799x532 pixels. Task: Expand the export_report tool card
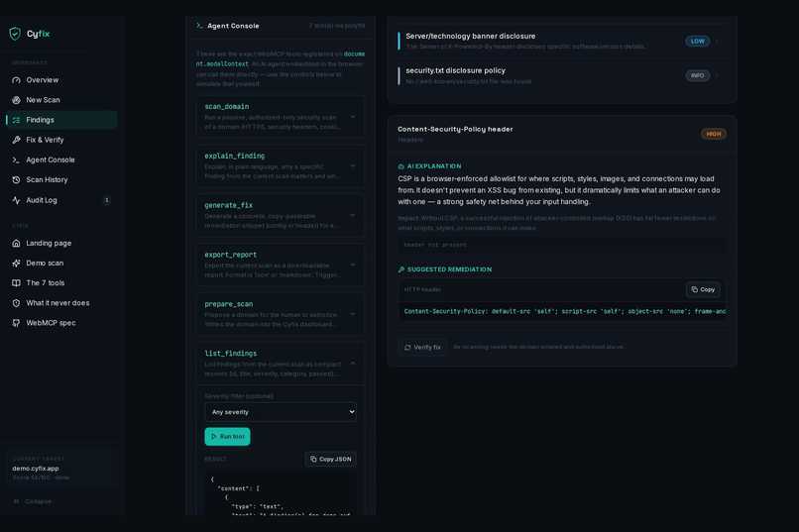coord(281,265)
